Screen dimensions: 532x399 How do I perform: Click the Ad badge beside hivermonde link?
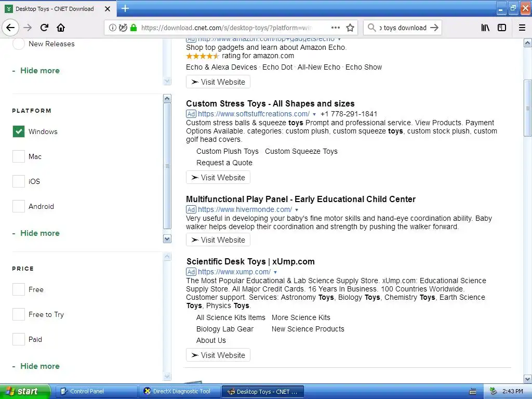tap(191, 210)
